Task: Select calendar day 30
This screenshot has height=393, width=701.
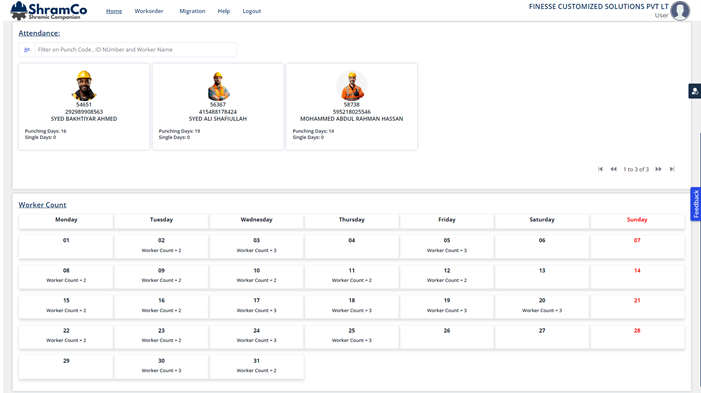Action: 161,367
